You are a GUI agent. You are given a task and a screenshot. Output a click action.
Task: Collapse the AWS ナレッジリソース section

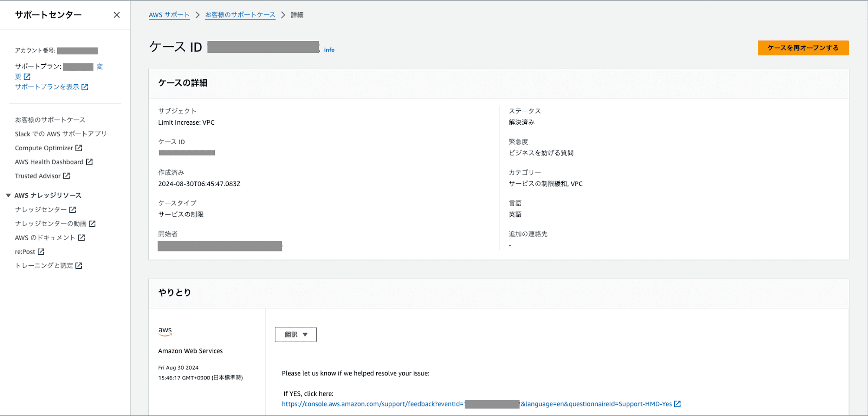pos(8,195)
